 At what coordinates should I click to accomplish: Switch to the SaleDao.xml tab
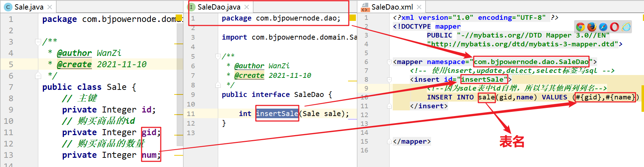coord(392,7)
